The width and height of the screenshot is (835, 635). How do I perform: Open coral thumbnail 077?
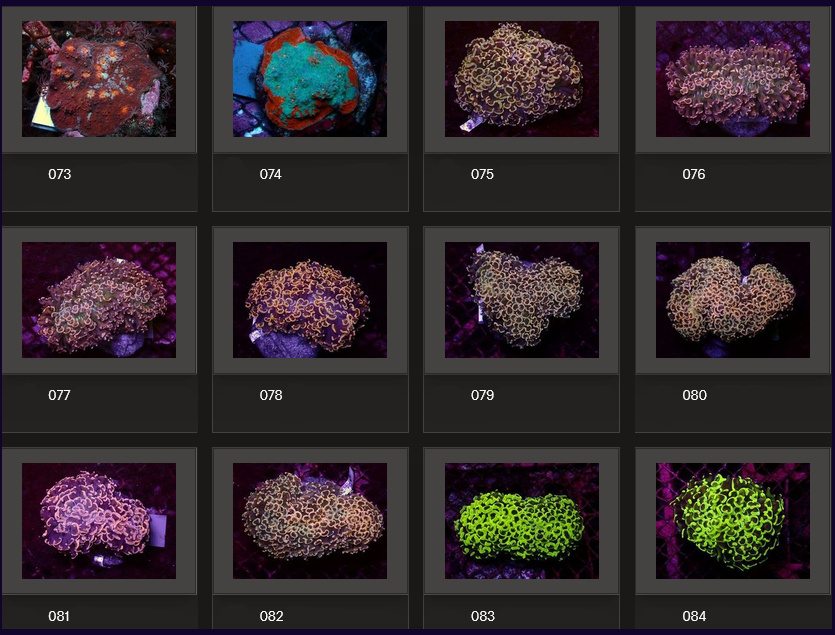click(99, 300)
